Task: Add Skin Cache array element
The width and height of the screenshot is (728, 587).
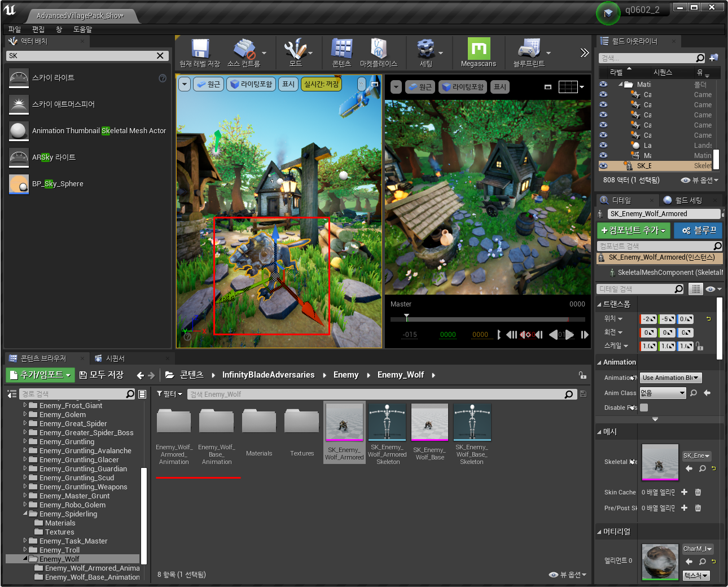Action: [x=684, y=492]
